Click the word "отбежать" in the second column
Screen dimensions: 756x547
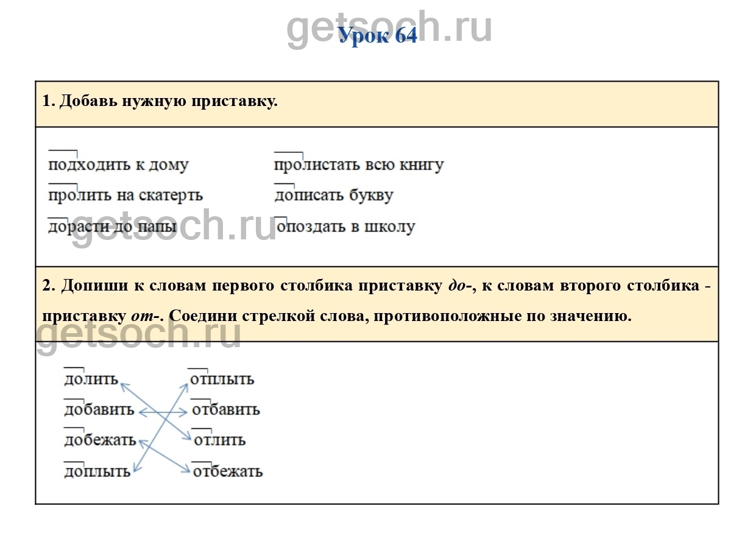(227, 471)
